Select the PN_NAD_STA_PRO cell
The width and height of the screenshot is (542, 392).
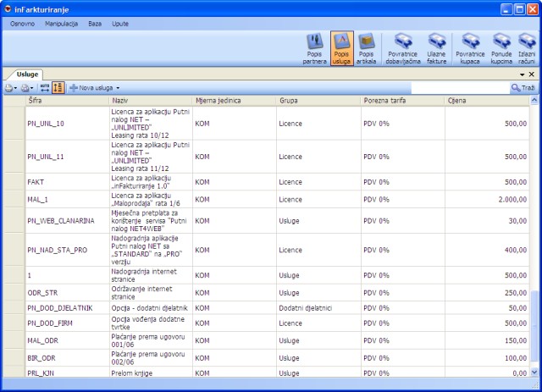click(x=67, y=250)
